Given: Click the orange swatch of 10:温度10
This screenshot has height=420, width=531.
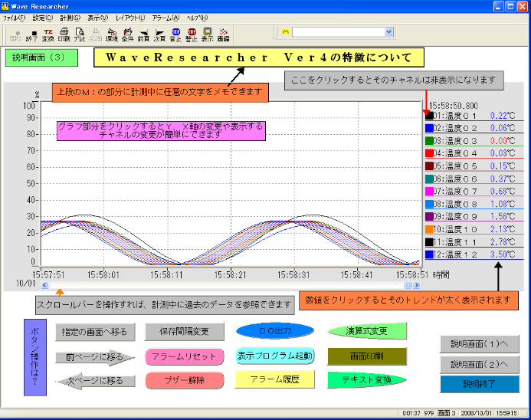Looking at the screenshot, I should [x=429, y=229].
